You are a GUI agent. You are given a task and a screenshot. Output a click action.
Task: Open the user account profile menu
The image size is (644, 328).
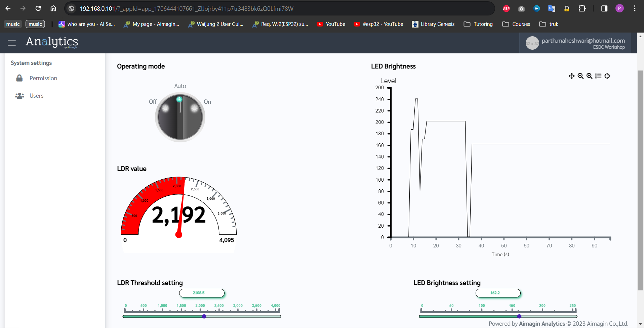pos(575,43)
